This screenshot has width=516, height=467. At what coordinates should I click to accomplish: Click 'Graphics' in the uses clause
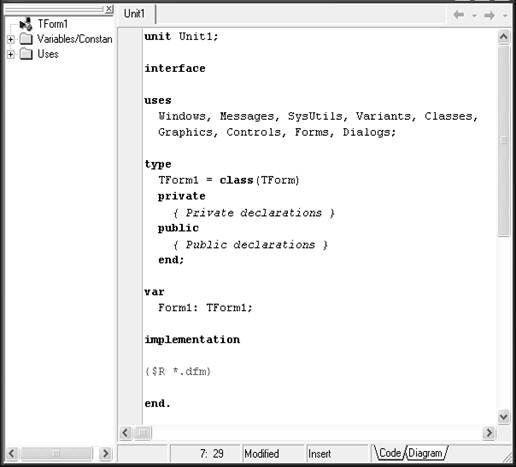[x=185, y=132]
